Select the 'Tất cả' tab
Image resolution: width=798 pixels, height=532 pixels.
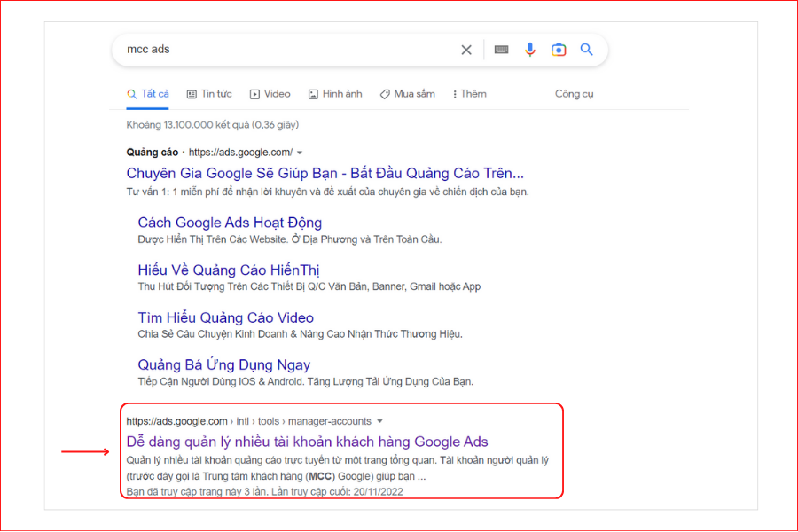click(147, 94)
